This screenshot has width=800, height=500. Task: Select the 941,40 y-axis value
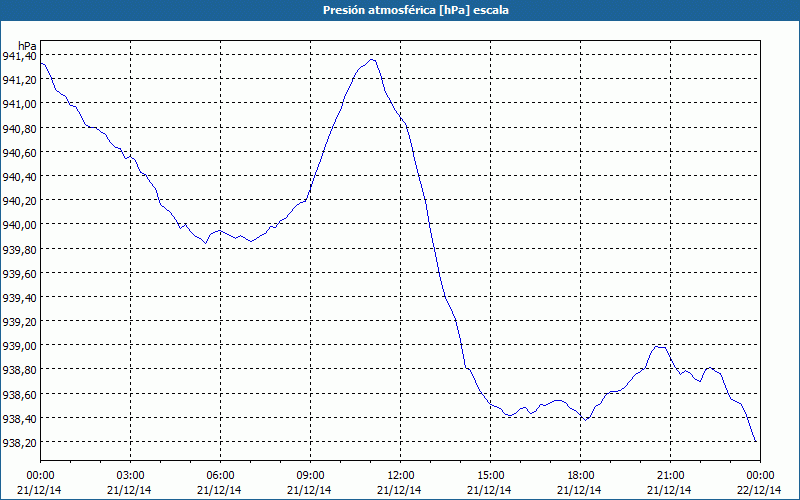point(19,56)
